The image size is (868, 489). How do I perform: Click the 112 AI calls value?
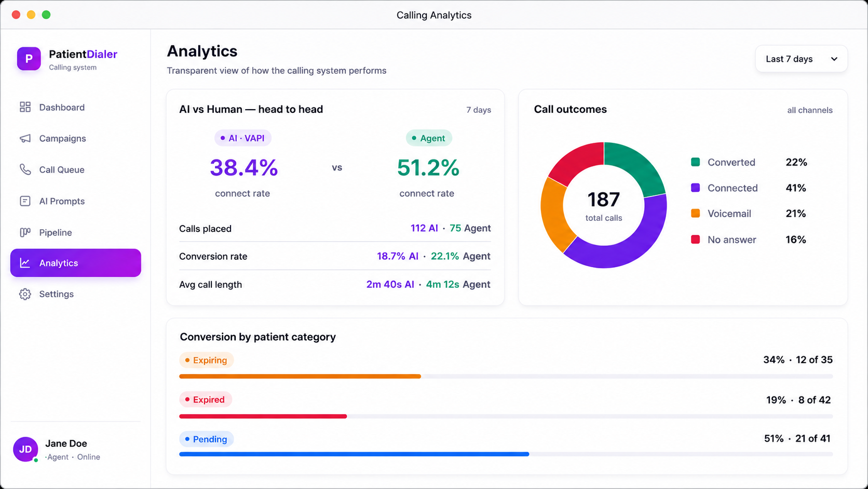coord(424,228)
